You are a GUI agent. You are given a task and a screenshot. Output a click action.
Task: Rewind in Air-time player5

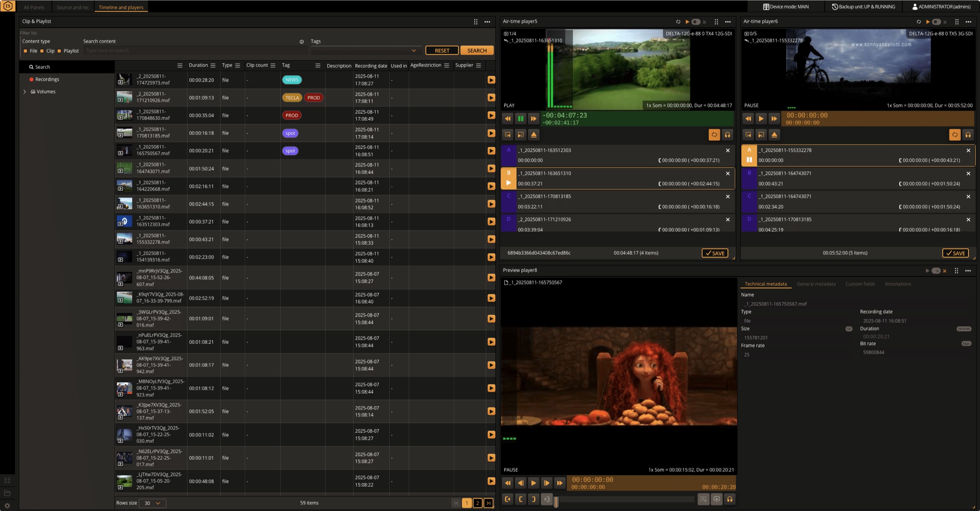click(508, 119)
